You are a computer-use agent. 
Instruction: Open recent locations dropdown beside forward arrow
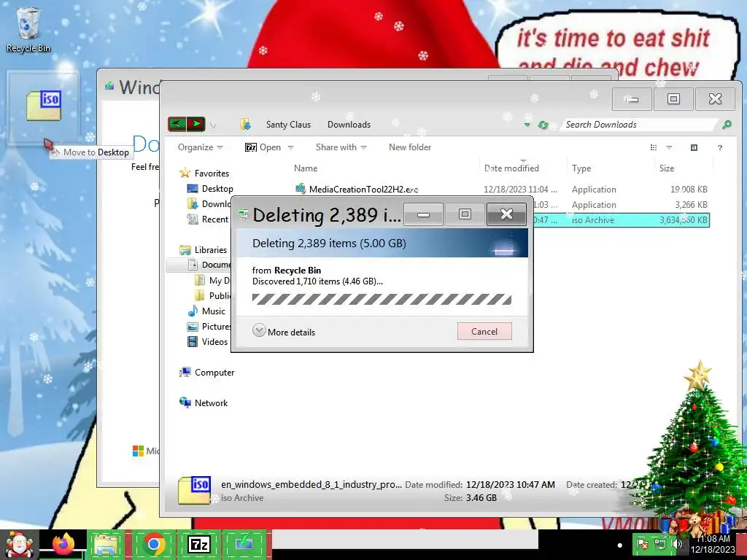[213, 125]
